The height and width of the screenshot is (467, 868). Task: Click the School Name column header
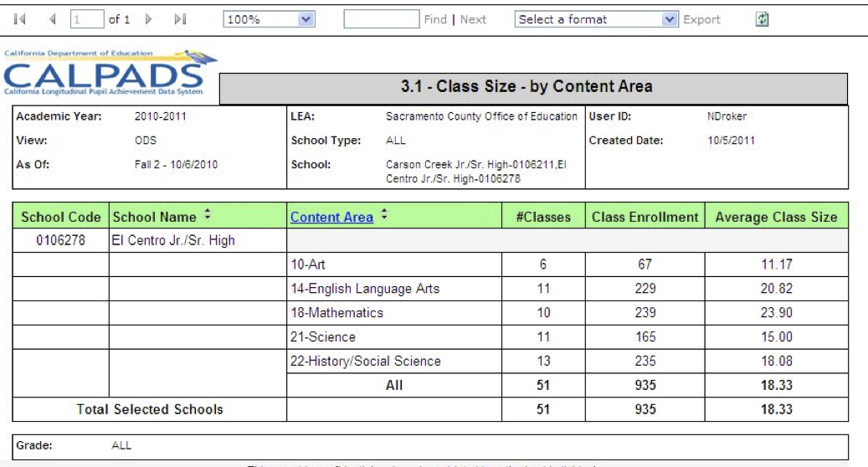[155, 218]
